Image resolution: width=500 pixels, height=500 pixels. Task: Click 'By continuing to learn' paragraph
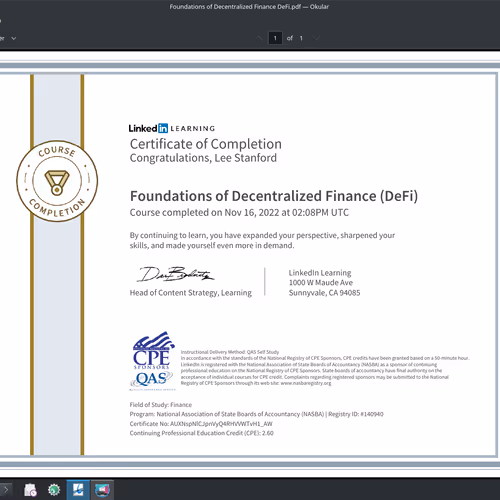click(x=262, y=240)
